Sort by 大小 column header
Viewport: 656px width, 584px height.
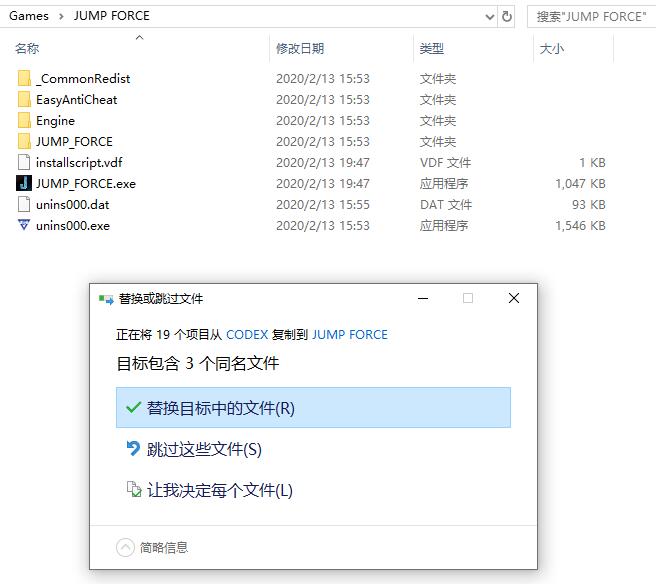click(x=552, y=49)
